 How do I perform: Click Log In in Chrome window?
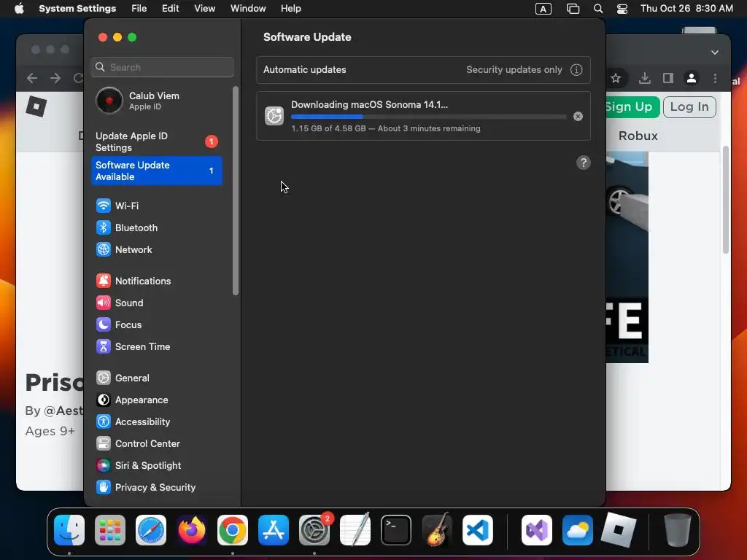[689, 106]
